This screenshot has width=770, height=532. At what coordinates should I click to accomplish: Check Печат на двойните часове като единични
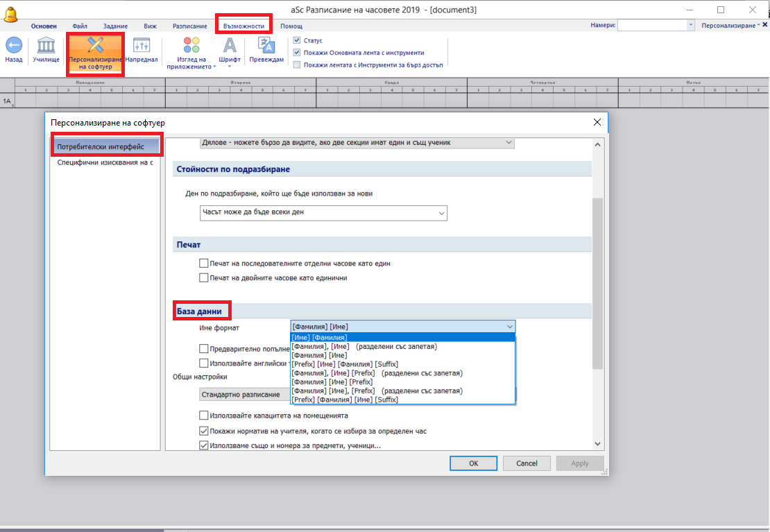tap(204, 277)
